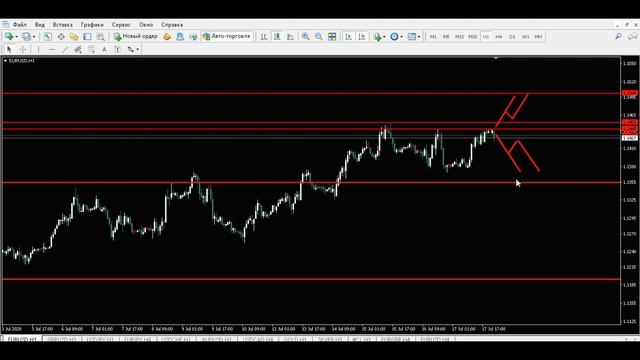Select the M30 timeframe
The image size is (640, 360).
pos(473,37)
